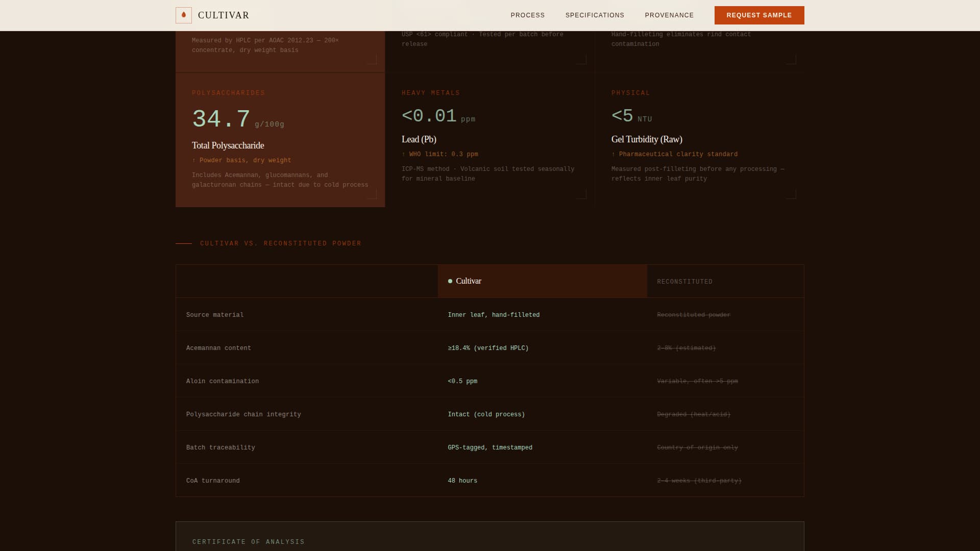Image resolution: width=980 pixels, height=551 pixels.
Task: Click the 'CoA turnaround' row label
Action: (213, 481)
